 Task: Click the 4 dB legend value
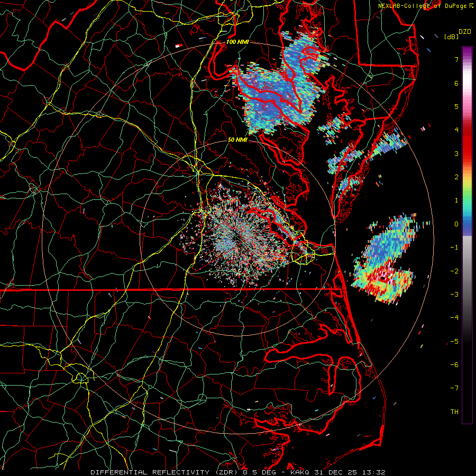click(456, 130)
